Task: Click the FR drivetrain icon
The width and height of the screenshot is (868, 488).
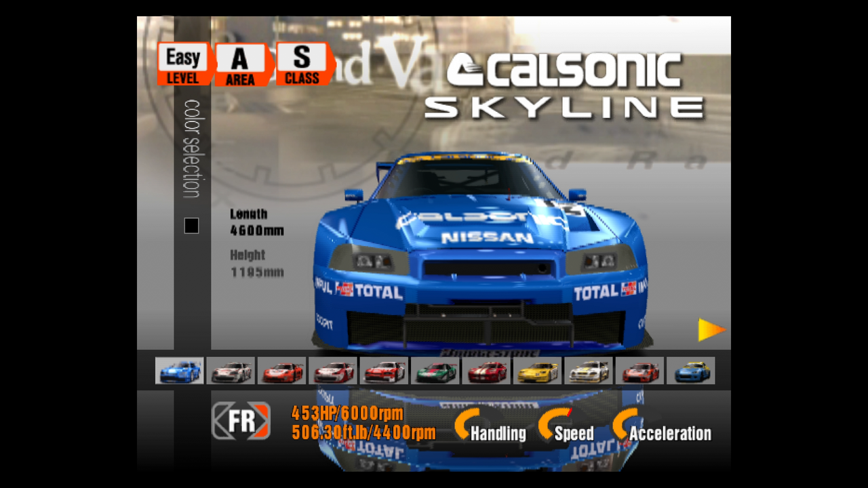Action: click(x=241, y=421)
